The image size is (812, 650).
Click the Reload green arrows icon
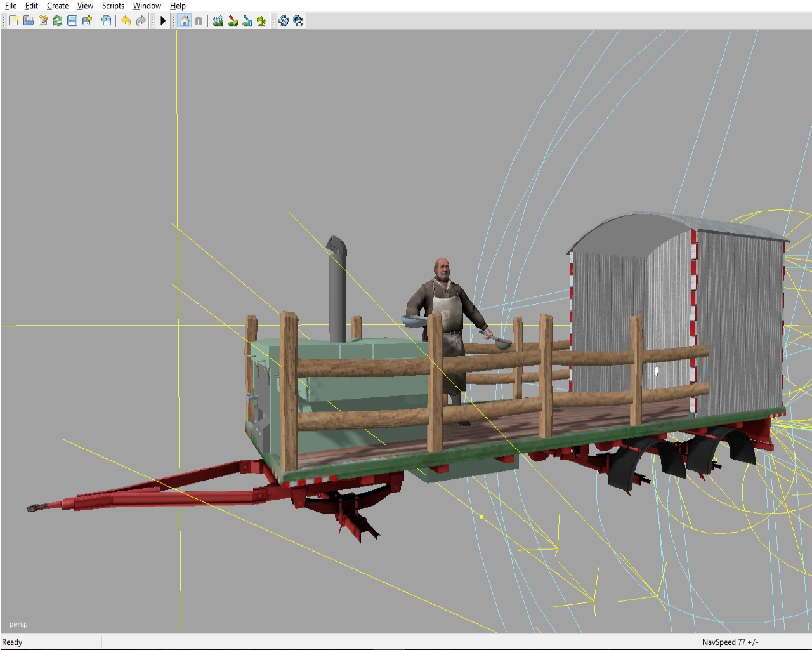[x=58, y=21]
